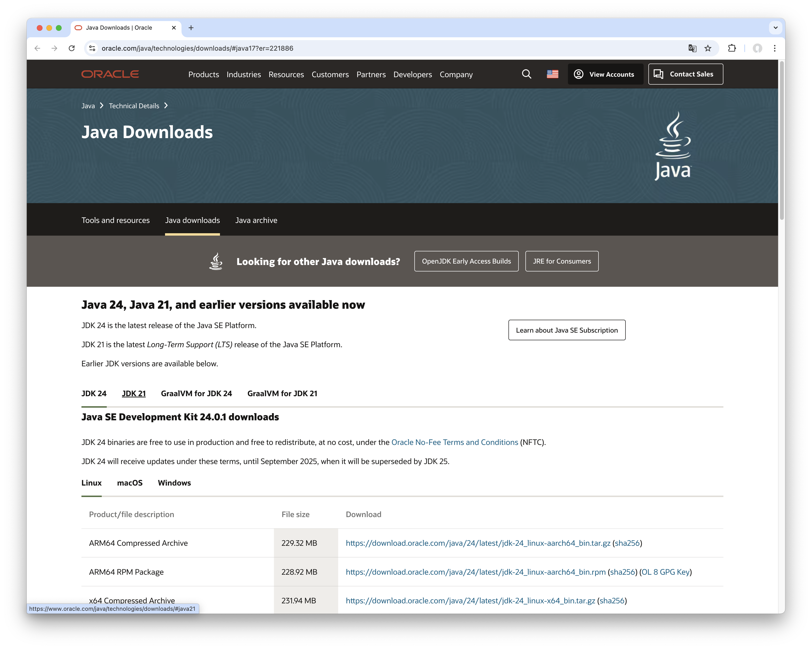Screen dimensions: 812x649
Task: Click the ARM64 RPM Package row label
Action: 126,572
